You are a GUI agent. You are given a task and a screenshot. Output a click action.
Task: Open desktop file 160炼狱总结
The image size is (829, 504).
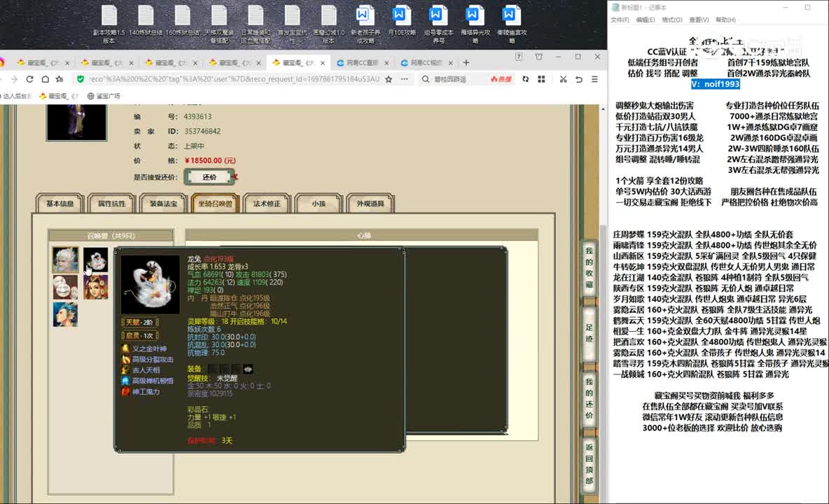(x=183, y=21)
